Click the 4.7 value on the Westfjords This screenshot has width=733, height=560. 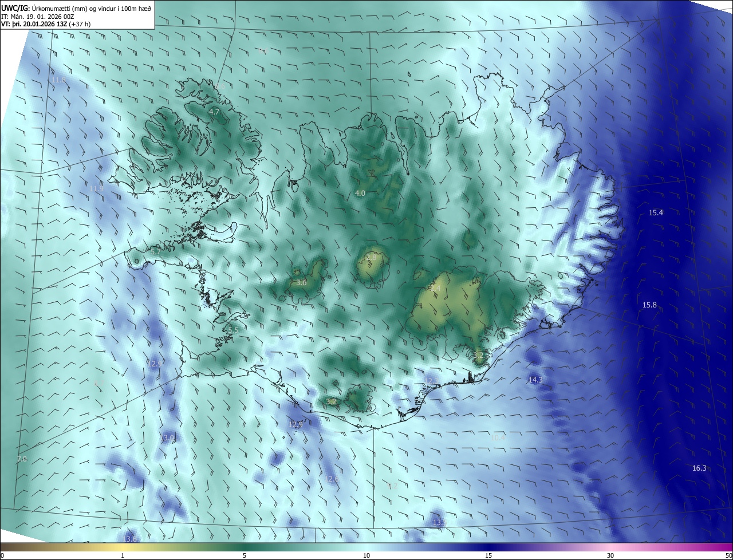[x=214, y=112]
